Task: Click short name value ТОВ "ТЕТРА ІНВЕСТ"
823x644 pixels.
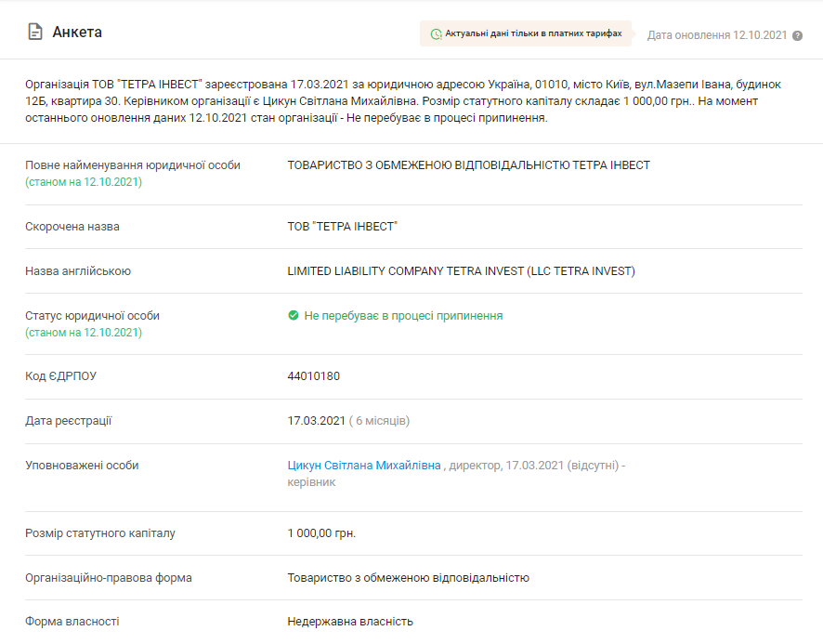Action: coord(343,227)
